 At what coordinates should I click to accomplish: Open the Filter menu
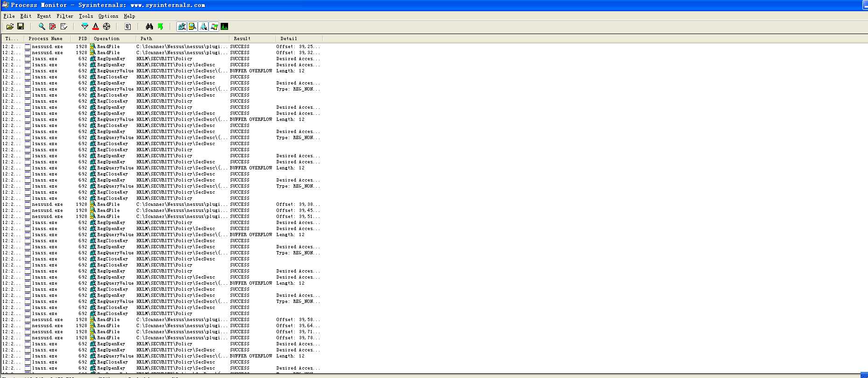pyautogui.click(x=65, y=16)
